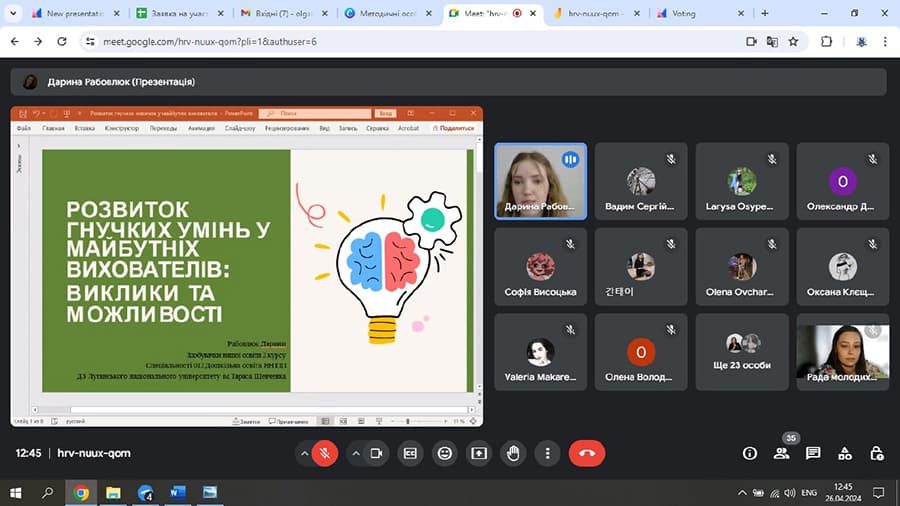Raise your hand in the meeting

[513, 453]
